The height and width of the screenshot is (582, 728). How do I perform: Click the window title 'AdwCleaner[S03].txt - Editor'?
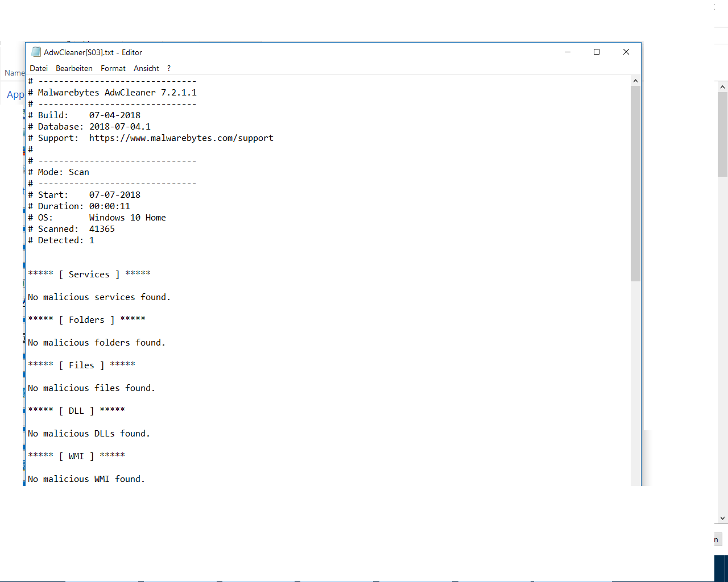point(93,52)
